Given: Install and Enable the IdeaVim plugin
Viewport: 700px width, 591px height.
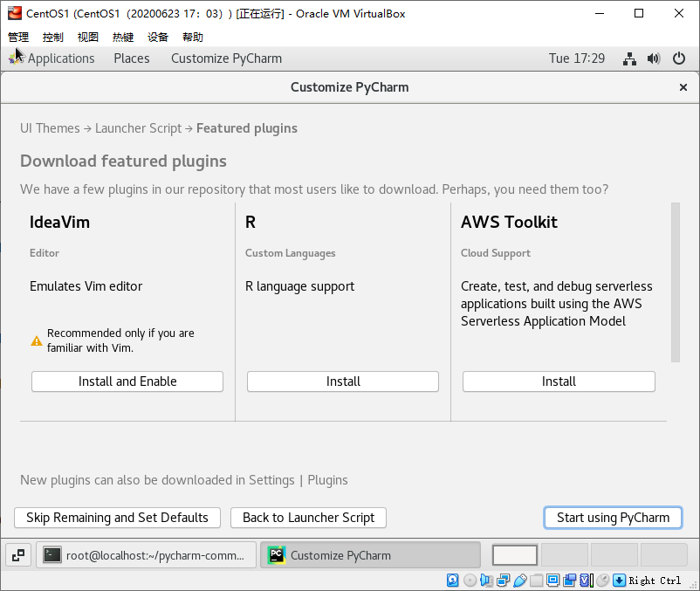Looking at the screenshot, I should (127, 381).
